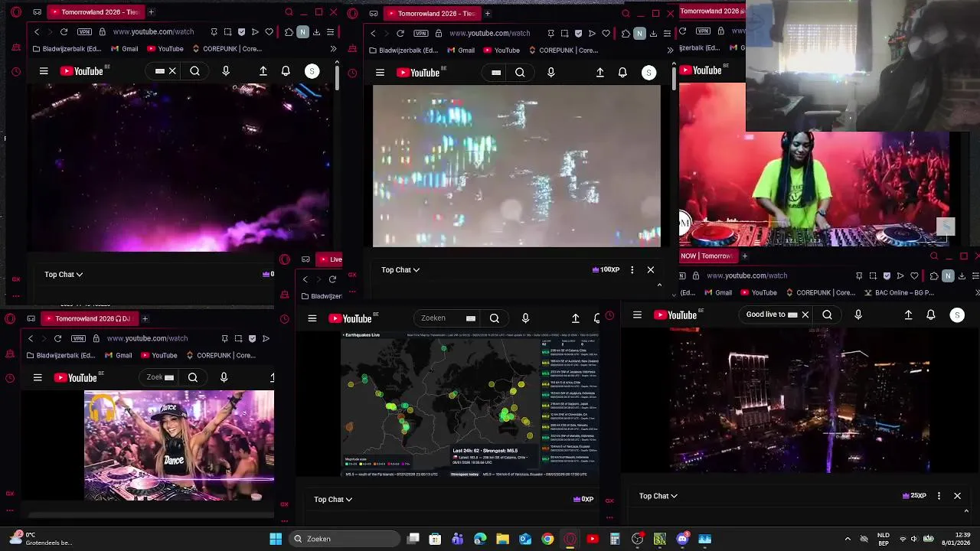Open File Explorer from the taskbar

(x=502, y=539)
